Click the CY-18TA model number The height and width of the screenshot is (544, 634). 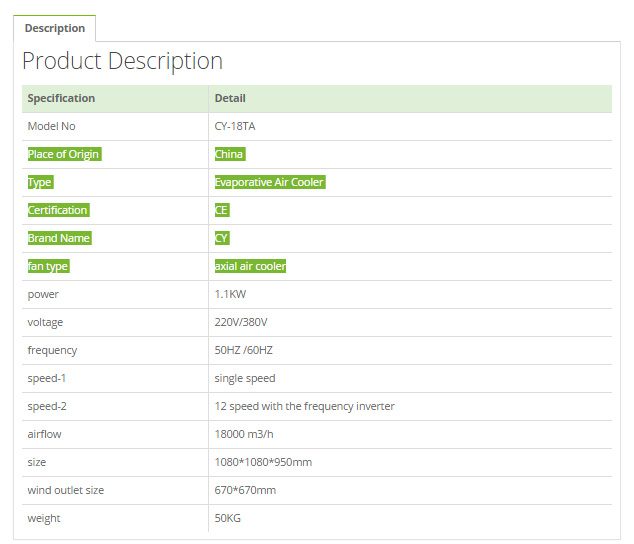(x=235, y=126)
